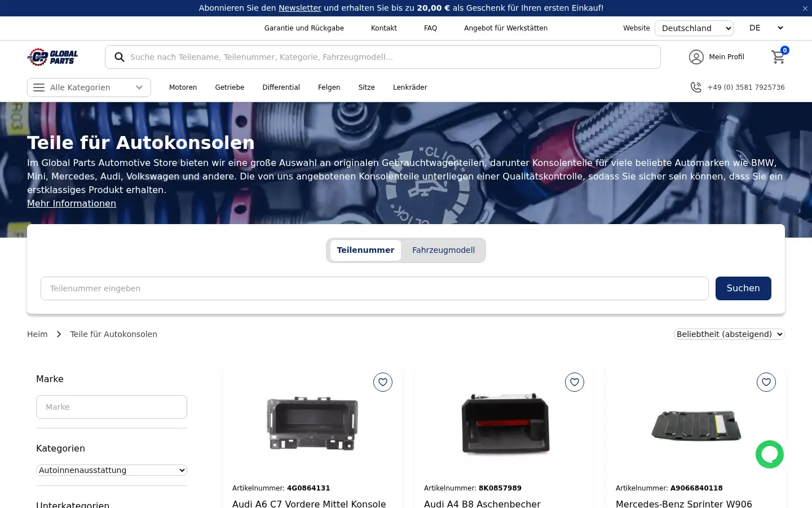The image size is (812, 508).
Task: Favorite the Mercedes-Benz Sprinter W906 part
Action: pyautogui.click(x=766, y=382)
